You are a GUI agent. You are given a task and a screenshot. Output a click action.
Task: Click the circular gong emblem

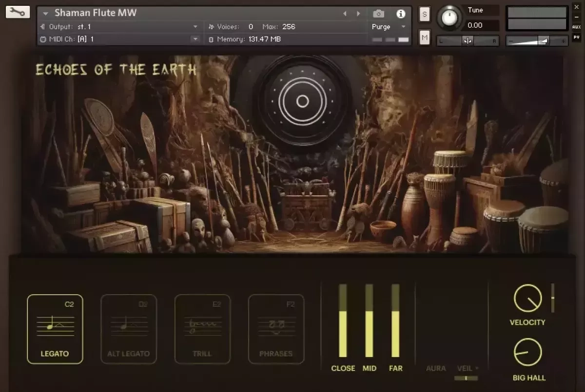[302, 101]
